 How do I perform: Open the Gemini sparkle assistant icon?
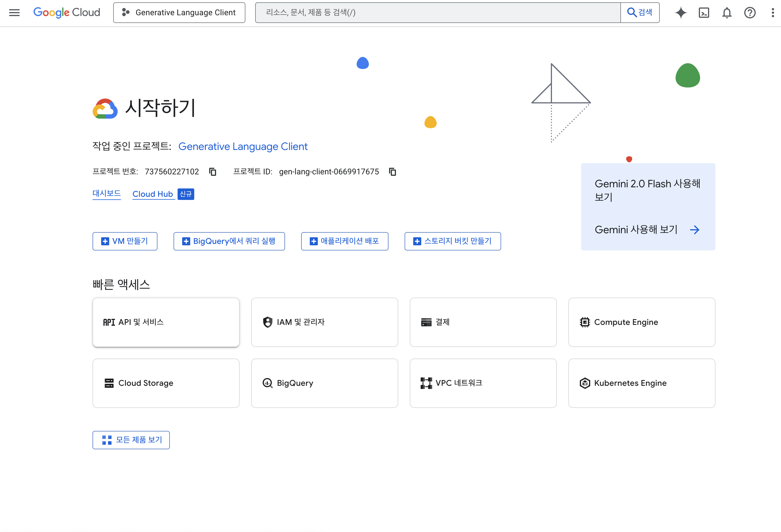click(681, 13)
